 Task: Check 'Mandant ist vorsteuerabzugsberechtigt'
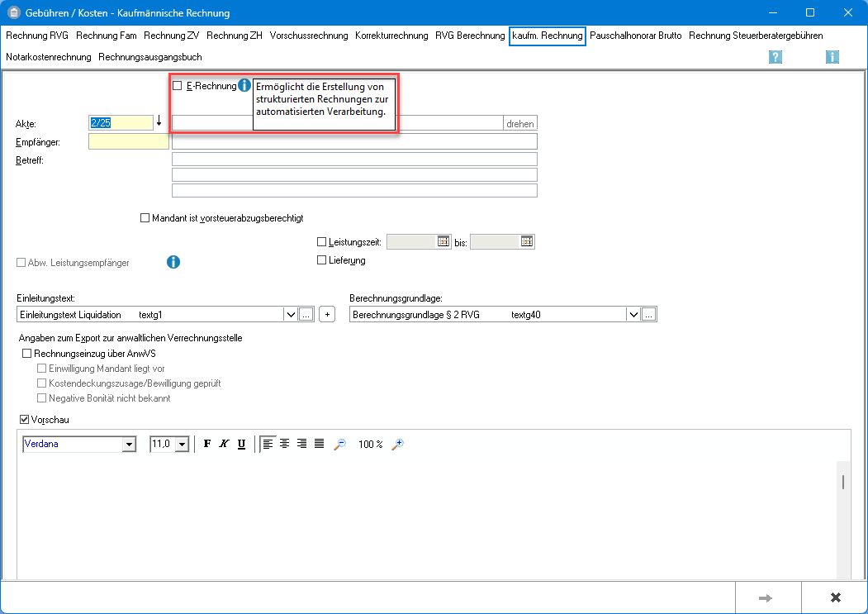(x=145, y=218)
